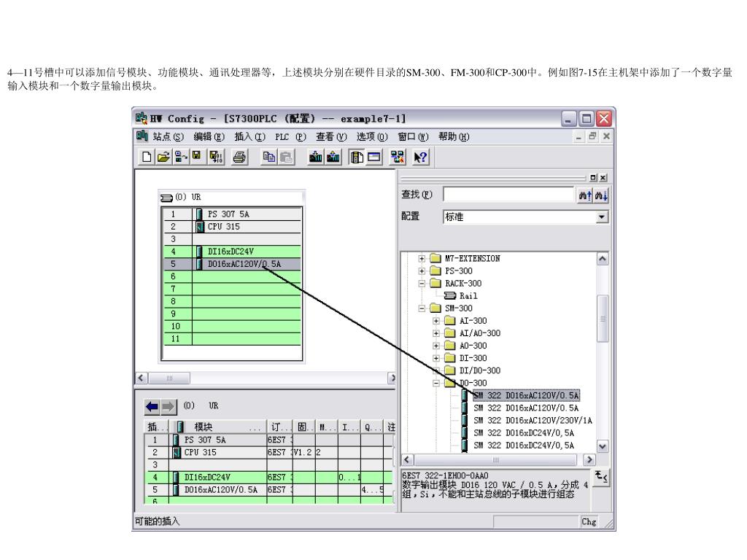Open the 选项(O) menu
Viewport: 747px width, 560px height.
tap(373, 137)
